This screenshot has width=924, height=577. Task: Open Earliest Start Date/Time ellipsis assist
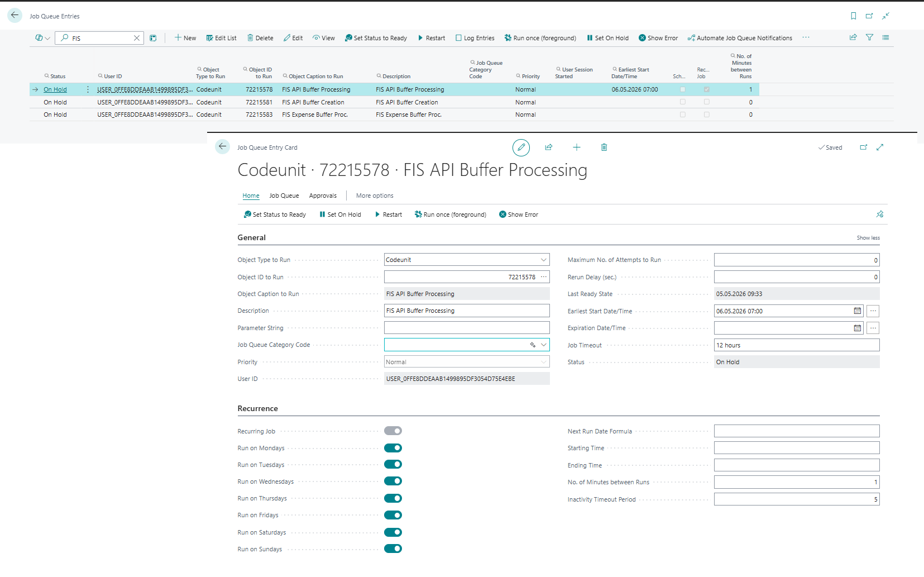(873, 311)
